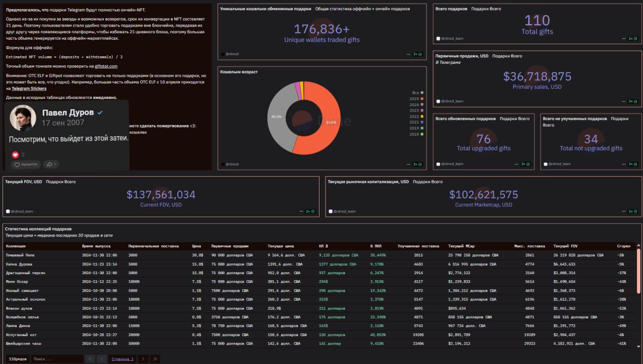Open the three-dots menu on Total gifts widget
643x364 pixels.
coord(623,38)
